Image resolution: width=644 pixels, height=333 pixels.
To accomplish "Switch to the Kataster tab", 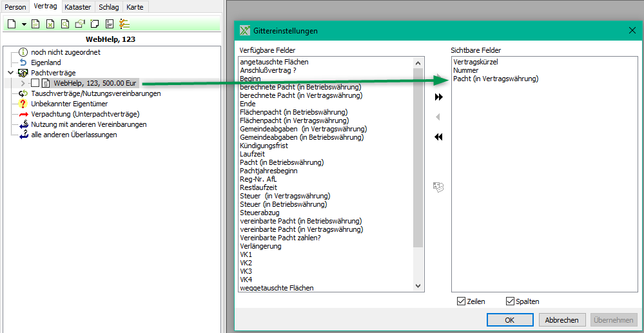I will pos(77,7).
